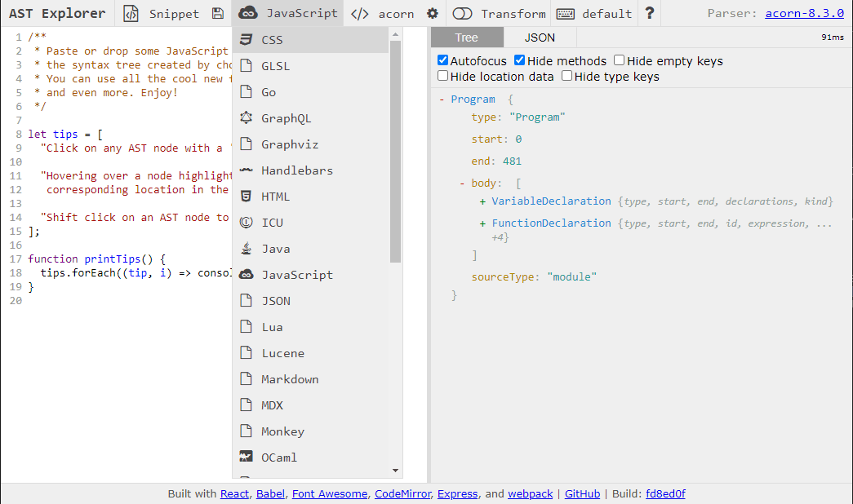Open the CodeMirror footer link
This screenshot has height=504, width=853.
tap(402, 493)
